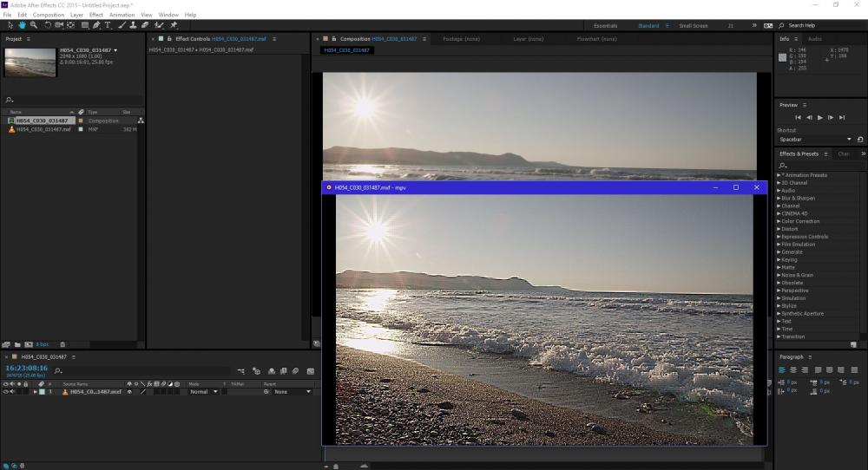Screen dimensions: 868x470
Task: Select the Puppet Pin tool
Action: pyautogui.click(x=174, y=25)
